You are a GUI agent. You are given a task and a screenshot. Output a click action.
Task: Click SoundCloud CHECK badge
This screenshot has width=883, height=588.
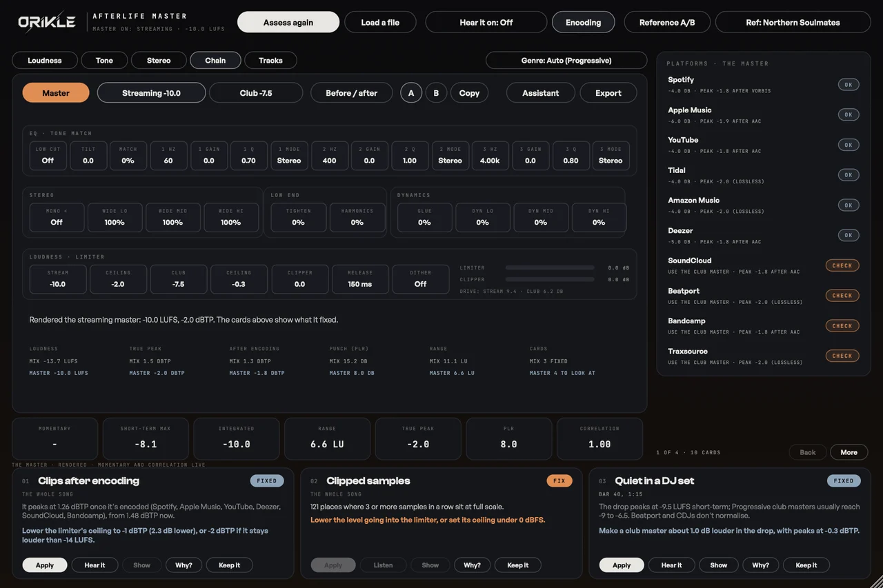point(842,265)
